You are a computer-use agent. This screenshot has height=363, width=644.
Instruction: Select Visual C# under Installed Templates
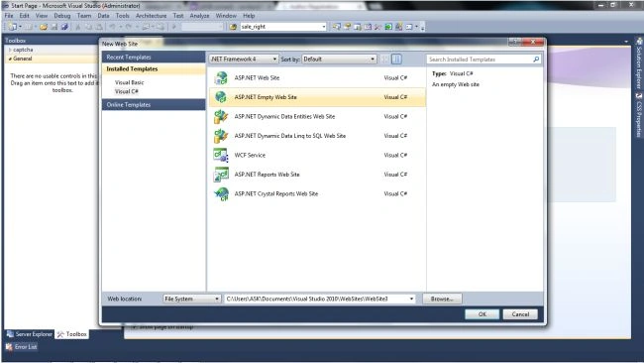coord(127,91)
